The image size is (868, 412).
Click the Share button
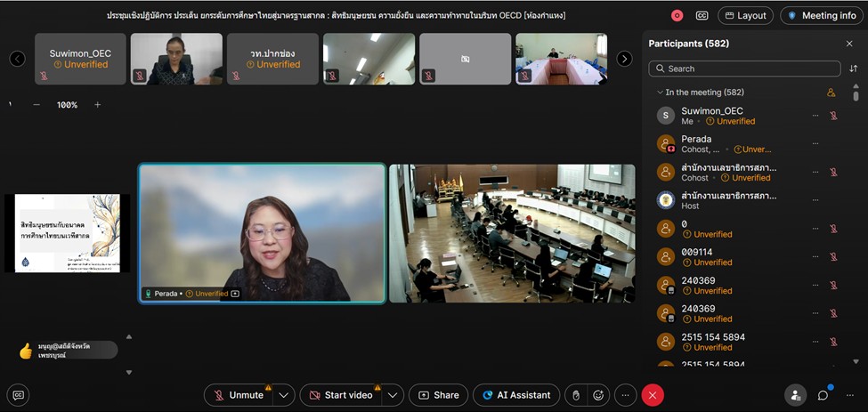(x=439, y=395)
